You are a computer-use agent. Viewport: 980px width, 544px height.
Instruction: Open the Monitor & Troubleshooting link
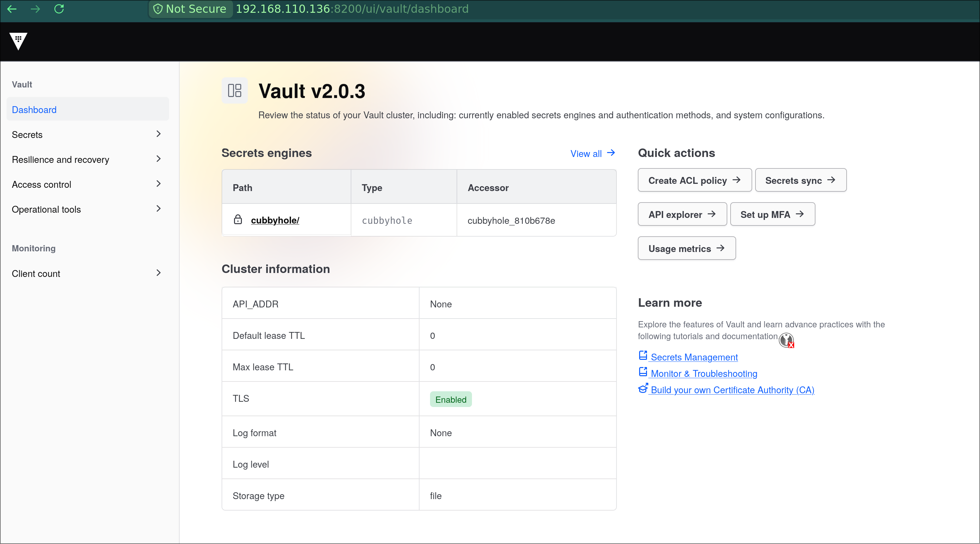(x=704, y=373)
